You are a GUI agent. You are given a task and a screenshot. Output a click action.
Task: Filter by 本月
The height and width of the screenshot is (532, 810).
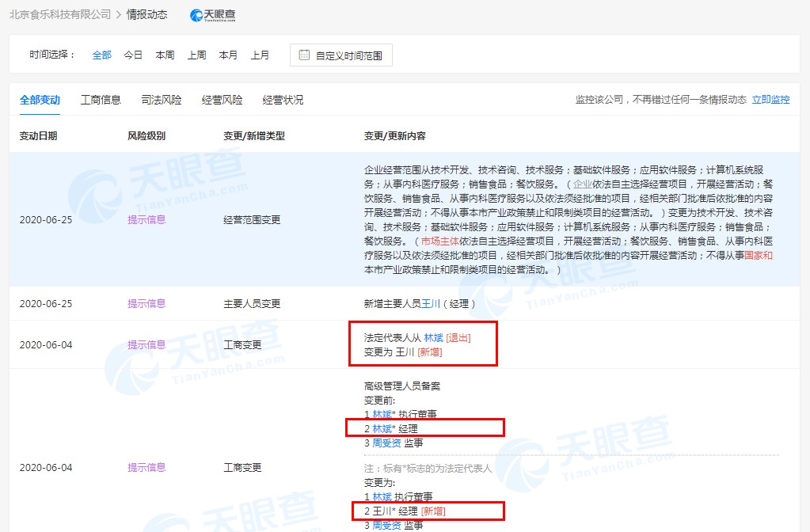228,55
